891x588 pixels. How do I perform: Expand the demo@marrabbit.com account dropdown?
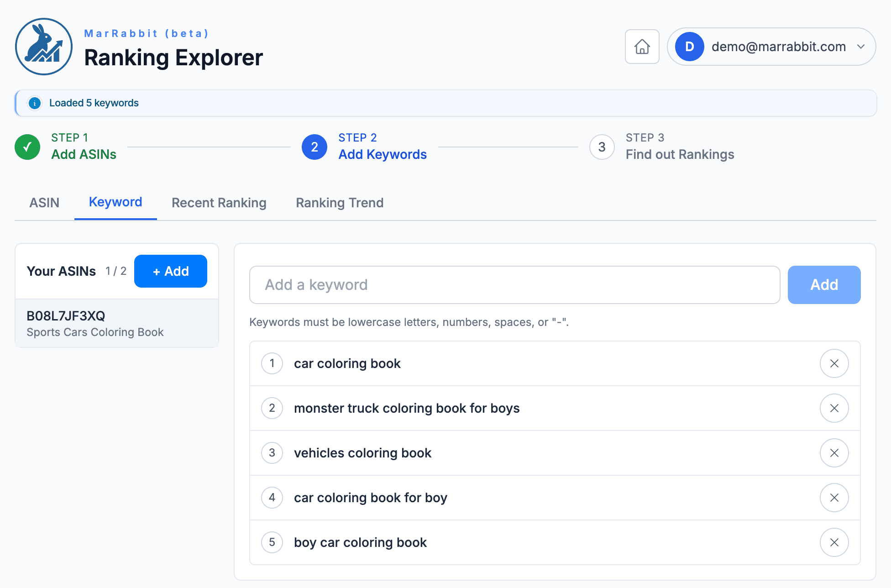click(861, 47)
